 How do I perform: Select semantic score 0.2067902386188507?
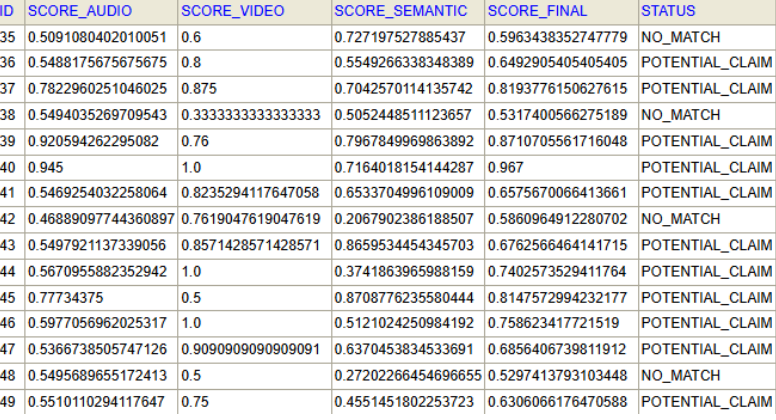point(404,219)
